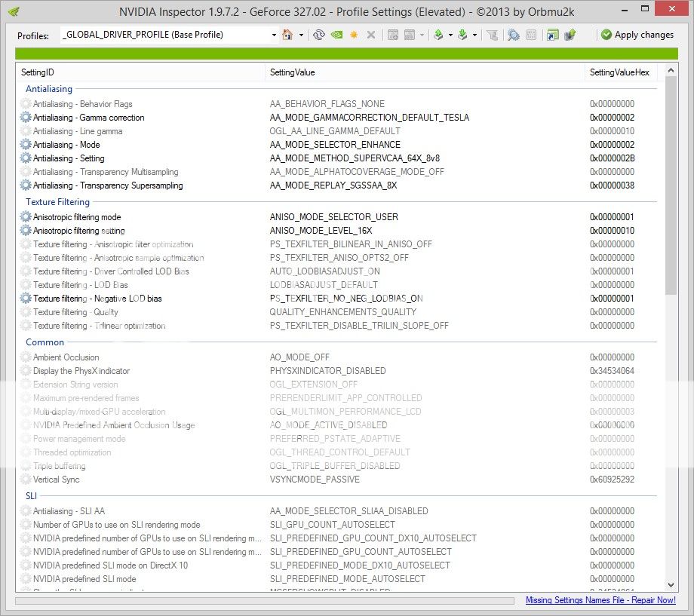Open the export profile dropdown arrow
The width and height of the screenshot is (694, 616).
coord(450,35)
